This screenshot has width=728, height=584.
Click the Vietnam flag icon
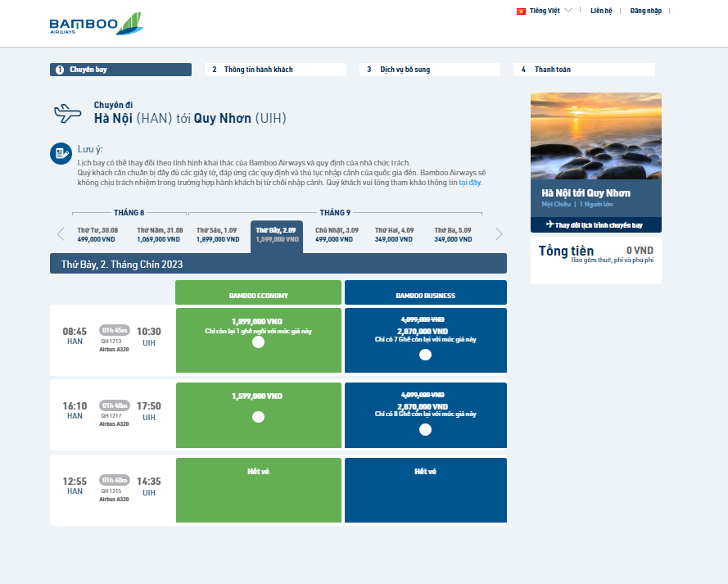pos(521,11)
